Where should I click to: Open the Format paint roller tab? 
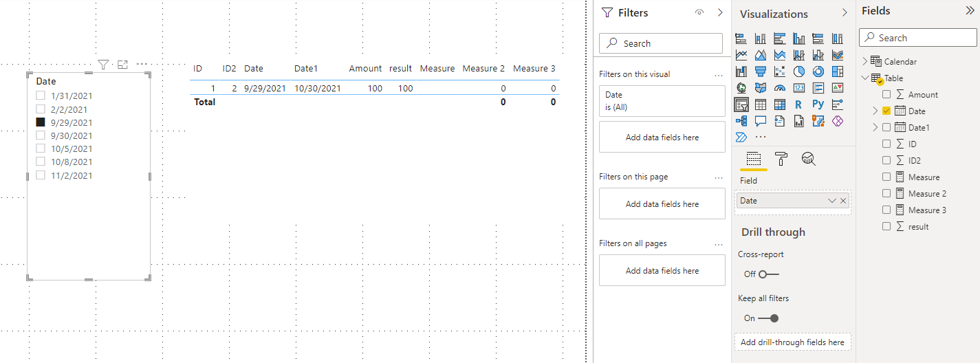[x=781, y=159]
